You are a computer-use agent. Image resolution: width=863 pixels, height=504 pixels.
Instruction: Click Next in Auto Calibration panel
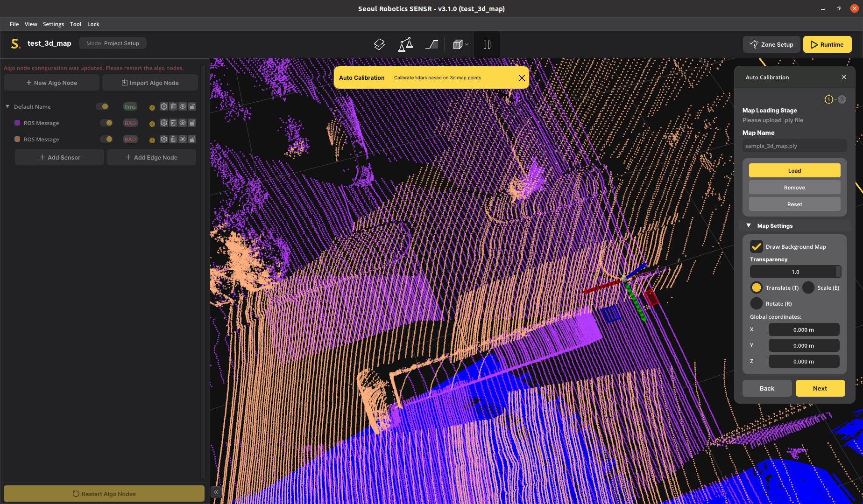coord(820,388)
